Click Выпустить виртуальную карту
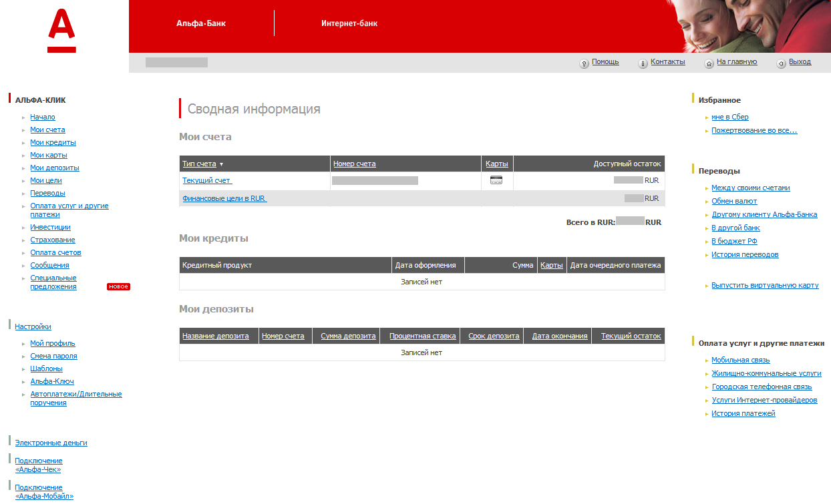 765,285
